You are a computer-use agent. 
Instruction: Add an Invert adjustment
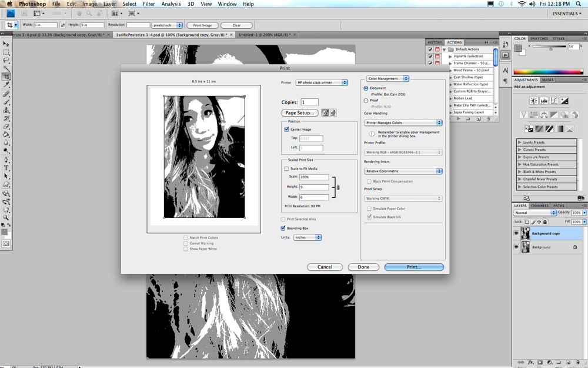[529, 129]
